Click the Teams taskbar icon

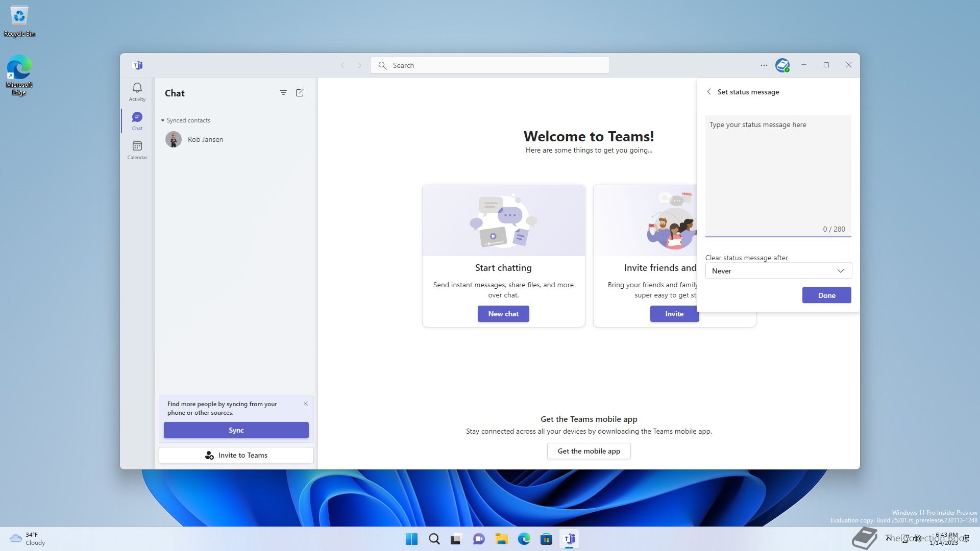click(569, 539)
